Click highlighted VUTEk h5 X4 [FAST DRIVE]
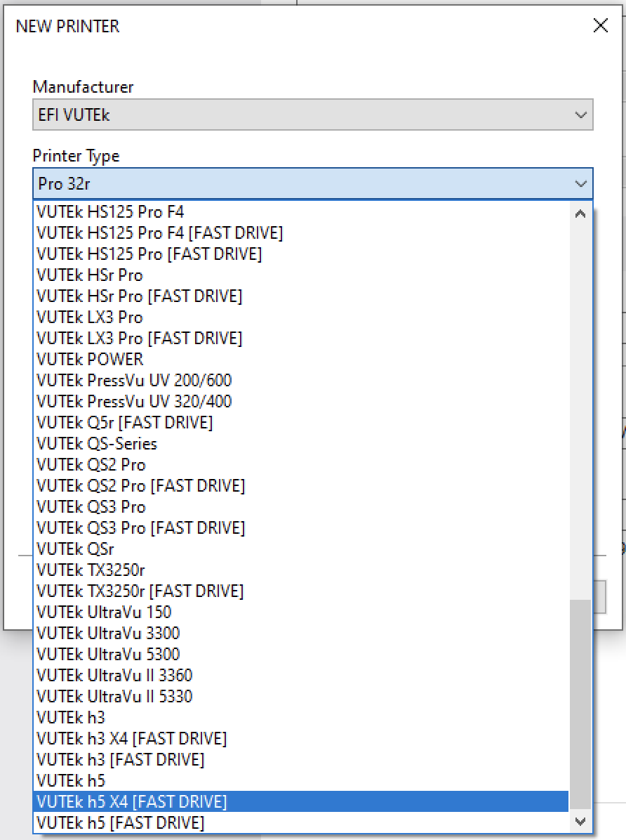Image resolution: width=626 pixels, height=840 pixels. point(302,802)
